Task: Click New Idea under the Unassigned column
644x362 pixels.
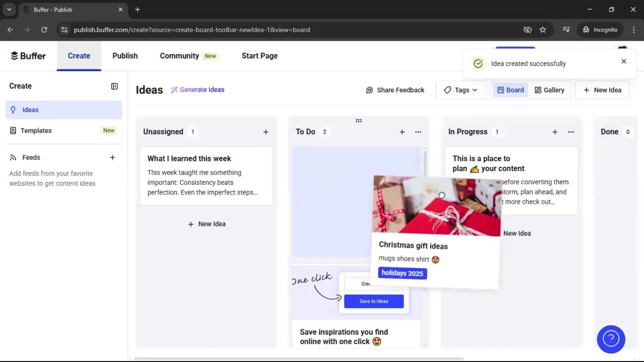Action: (207, 224)
